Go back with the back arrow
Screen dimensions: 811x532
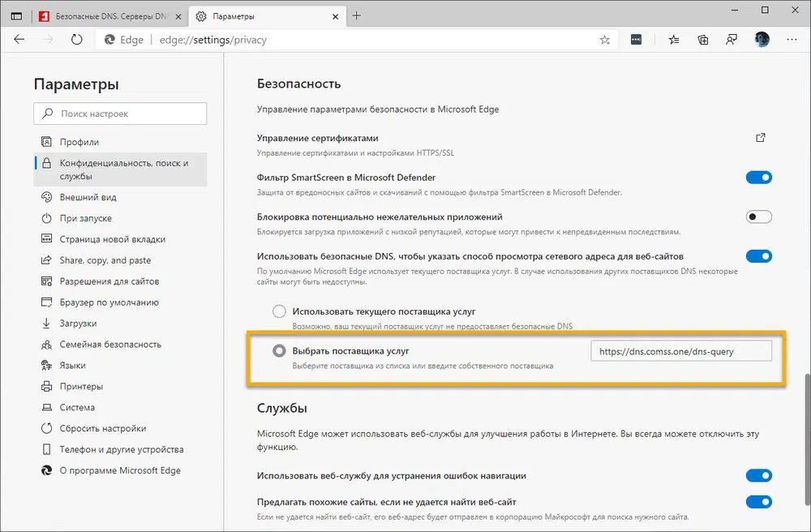[19, 39]
